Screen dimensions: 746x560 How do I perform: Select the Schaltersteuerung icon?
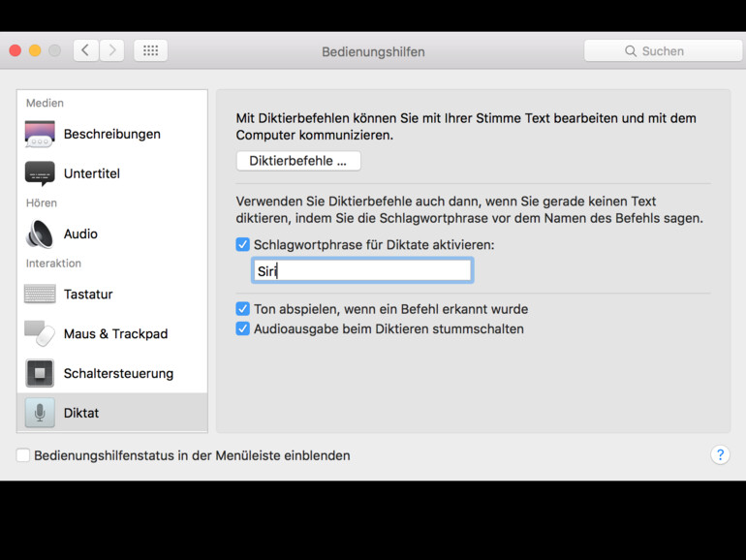[x=40, y=373]
